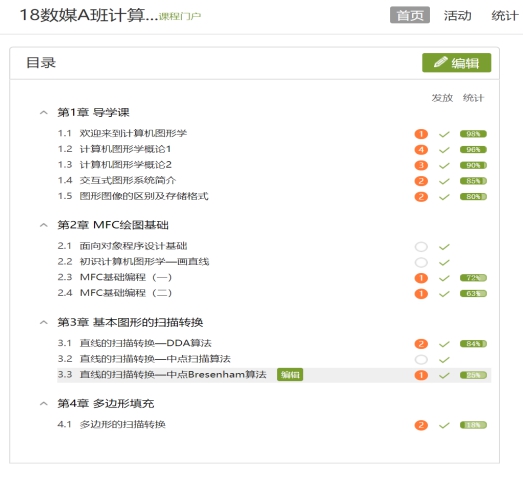Click the green checkmark of section 1.1
Screen dimensions: 523x479
point(444,134)
